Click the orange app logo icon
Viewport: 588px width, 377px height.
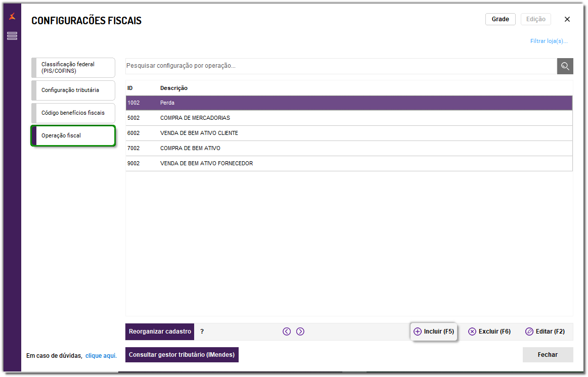click(12, 17)
